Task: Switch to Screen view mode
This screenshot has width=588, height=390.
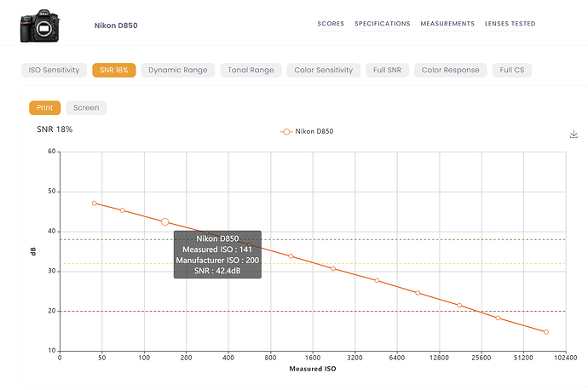Action: tap(86, 107)
